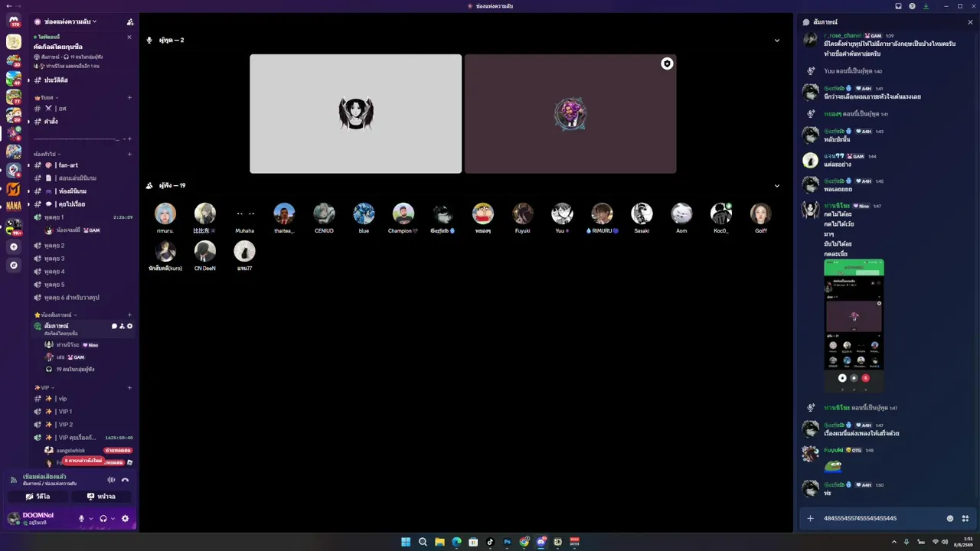This screenshot has height=551, width=980.
Task: Click the red new-mentions pill
Action: (83, 461)
